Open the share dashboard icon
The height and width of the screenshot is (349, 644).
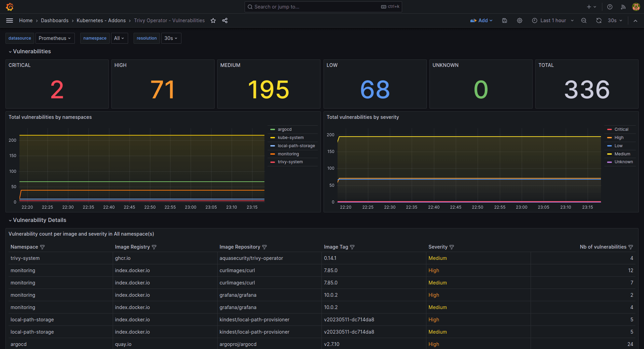pyautogui.click(x=225, y=20)
